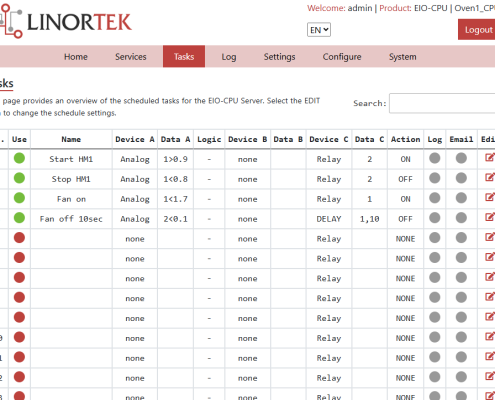Image resolution: width=495 pixels, height=400 pixels.
Task: Switch to the Settings tab
Action: [x=279, y=57]
